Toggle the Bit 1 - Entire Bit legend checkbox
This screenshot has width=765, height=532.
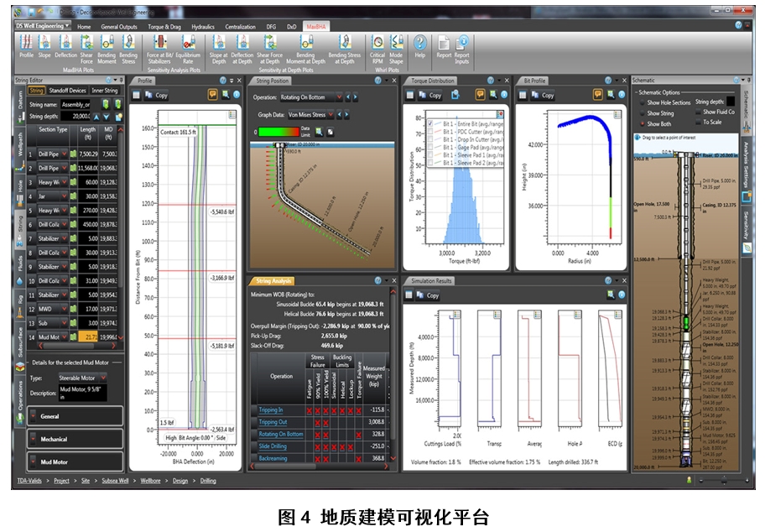pyautogui.click(x=430, y=124)
